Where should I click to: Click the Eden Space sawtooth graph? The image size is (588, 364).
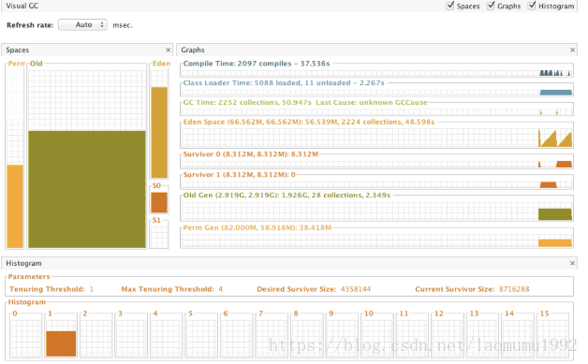(554, 138)
